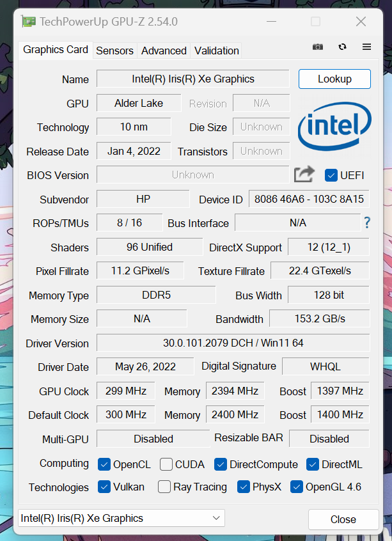Click the Digital Signature value WHQL
Viewport: 392px width, 541px height.
tap(325, 366)
